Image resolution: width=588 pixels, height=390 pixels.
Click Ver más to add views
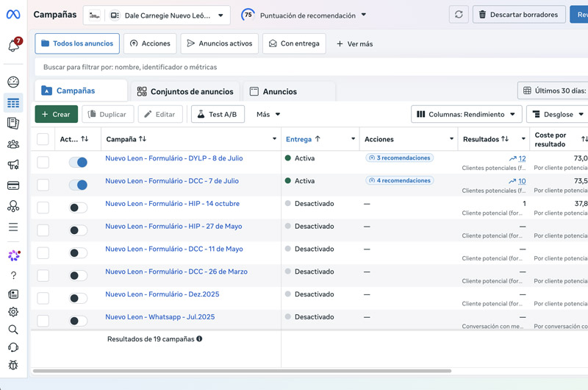[355, 44]
